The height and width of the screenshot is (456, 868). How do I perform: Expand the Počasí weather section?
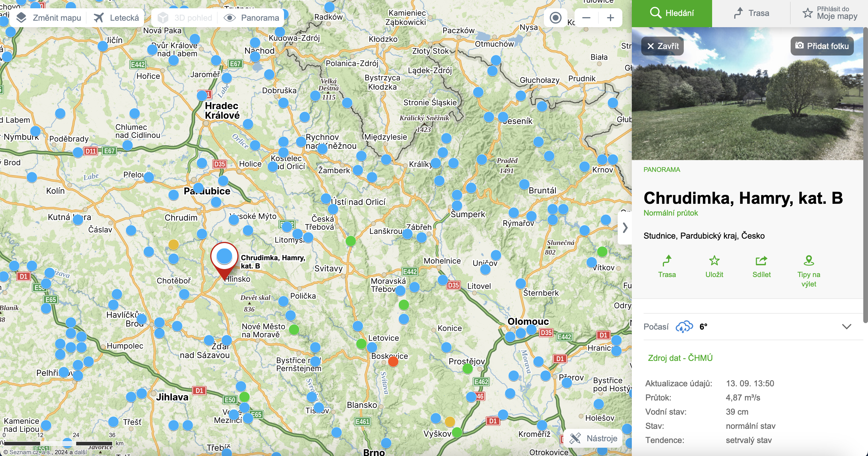(x=846, y=327)
